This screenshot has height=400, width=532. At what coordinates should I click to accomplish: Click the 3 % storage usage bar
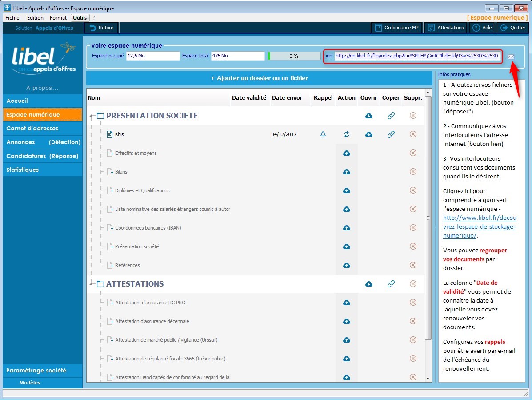pos(294,56)
